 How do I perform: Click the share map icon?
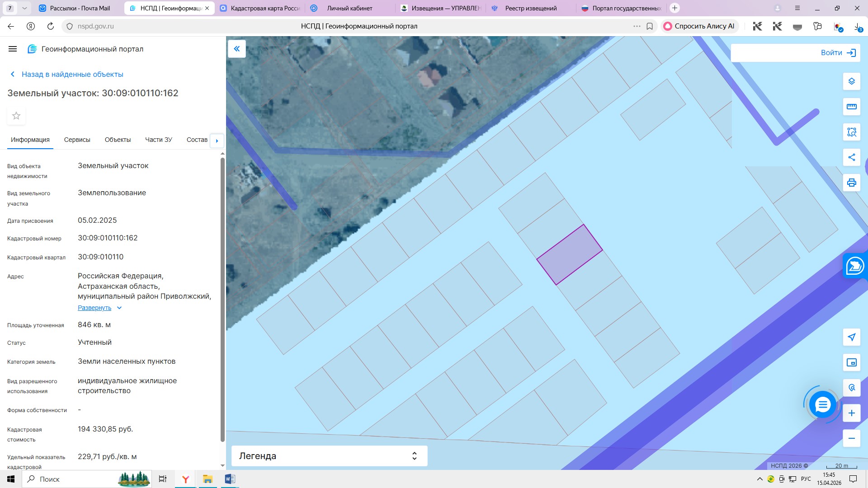[x=851, y=157]
